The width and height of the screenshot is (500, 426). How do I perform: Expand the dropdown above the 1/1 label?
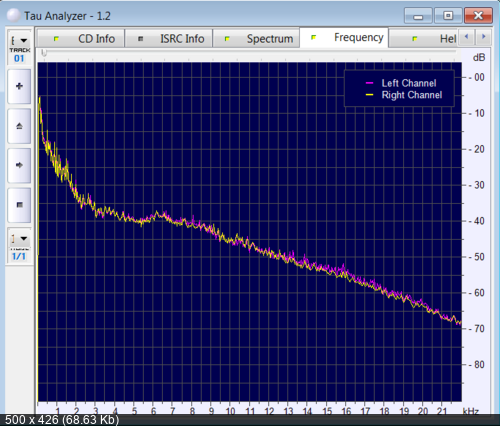click(19, 238)
